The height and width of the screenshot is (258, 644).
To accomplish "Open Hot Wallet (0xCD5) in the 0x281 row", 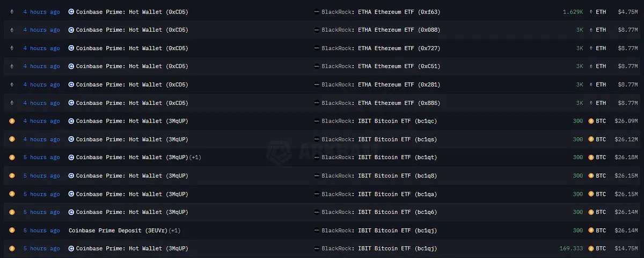I will tap(132, 84).
